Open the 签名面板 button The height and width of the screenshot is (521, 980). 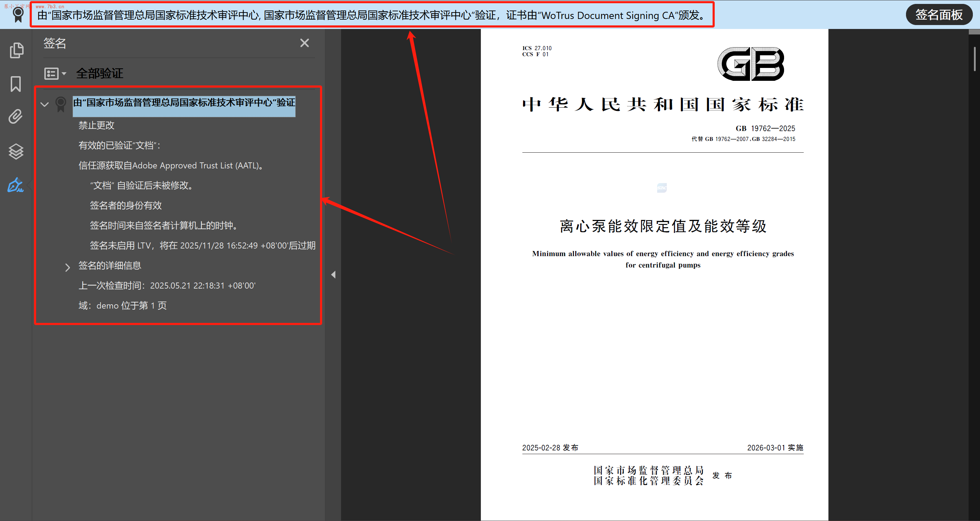pyautogui.click(x=939, y=15)
